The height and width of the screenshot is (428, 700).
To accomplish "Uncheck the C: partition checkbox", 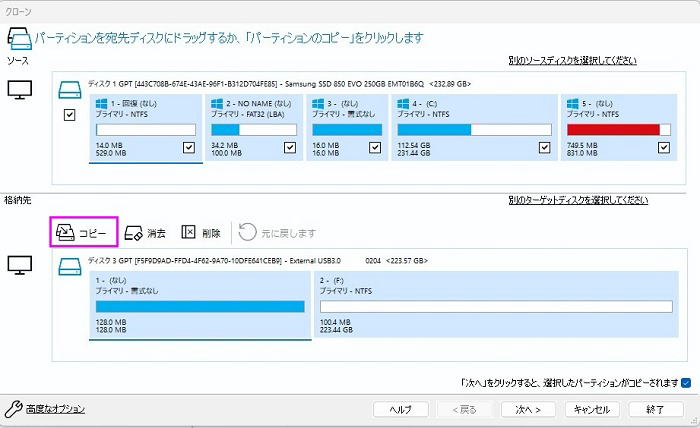I will pyautogui.click(x=544, y=148).
